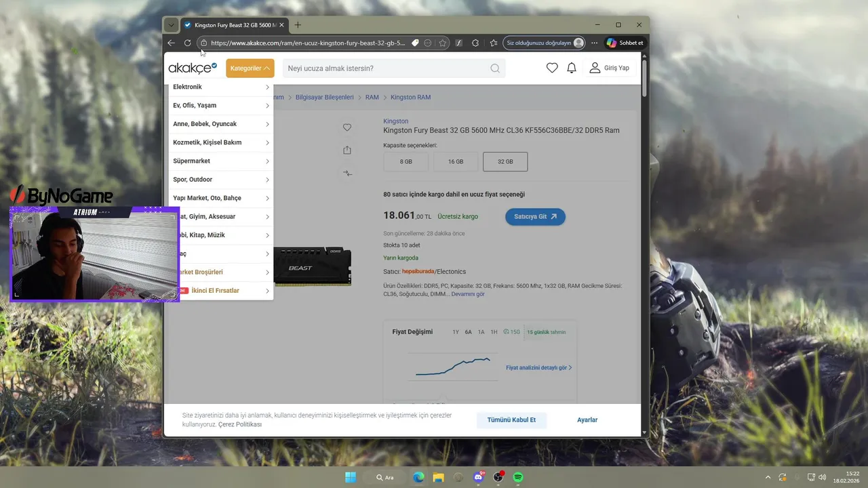Open the favorites heart icon in header
The image size is (868, 488).
tap(552, 68)
